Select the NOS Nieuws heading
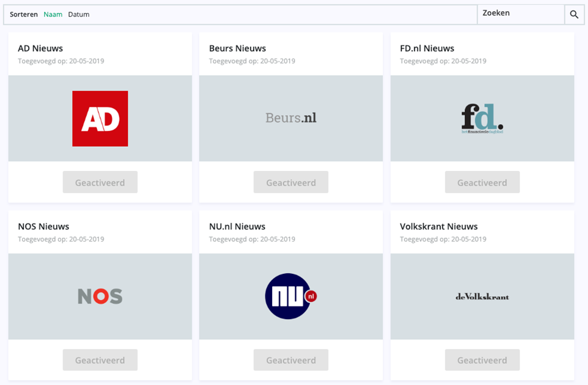The height and width of the screenshot is (385, 588). [x=43, y=226]
